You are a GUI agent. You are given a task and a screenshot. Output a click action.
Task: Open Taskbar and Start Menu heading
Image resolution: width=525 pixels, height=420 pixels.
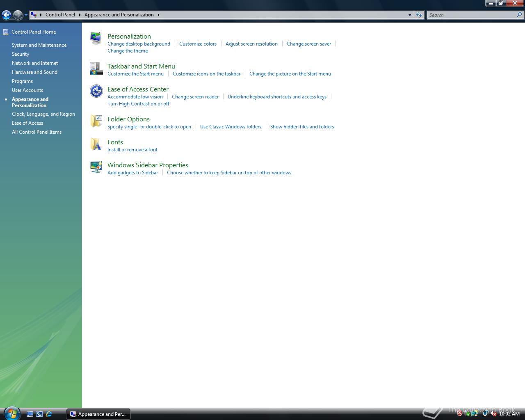pyautogui.click(x=141, y=66)
